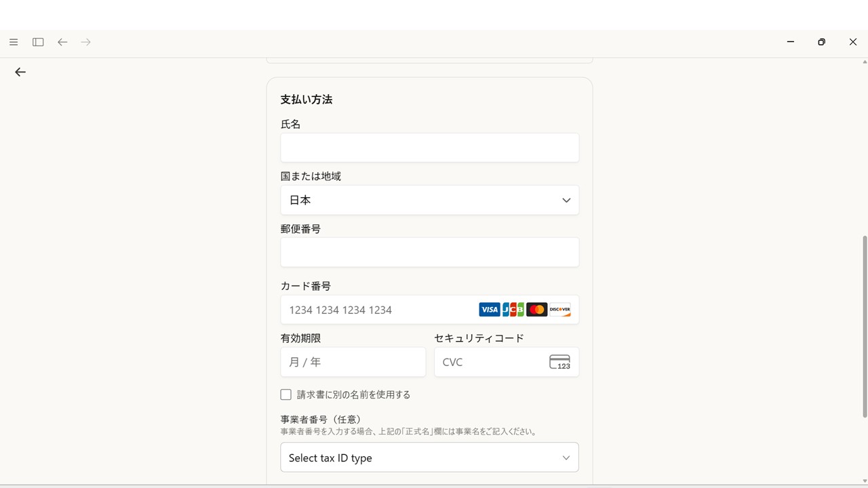Click the browser forward arrow
Screen dimensions: 868x488
click(85, 42)
